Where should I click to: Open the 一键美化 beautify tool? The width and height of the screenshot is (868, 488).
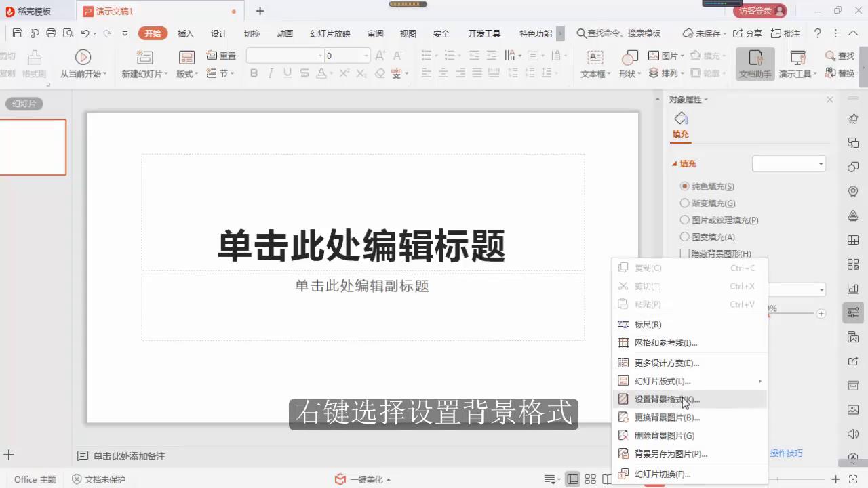[363, 479]
